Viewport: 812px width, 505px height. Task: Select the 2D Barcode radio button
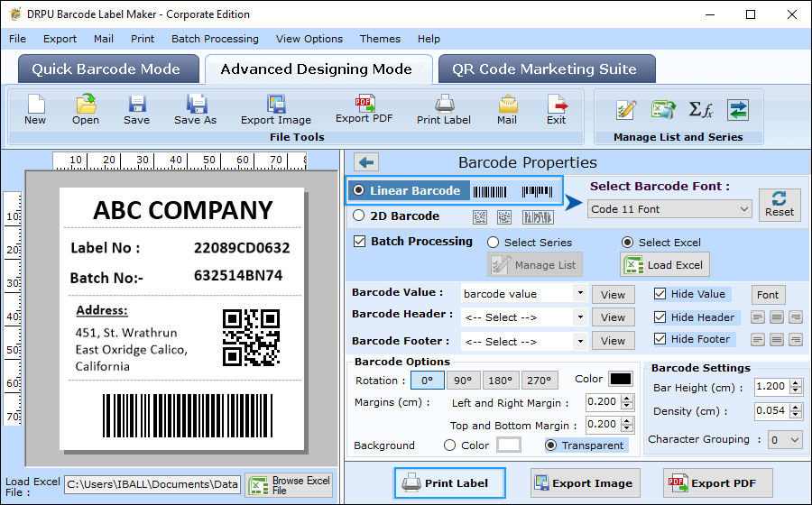pyautogui.click(x=358, y=216)
